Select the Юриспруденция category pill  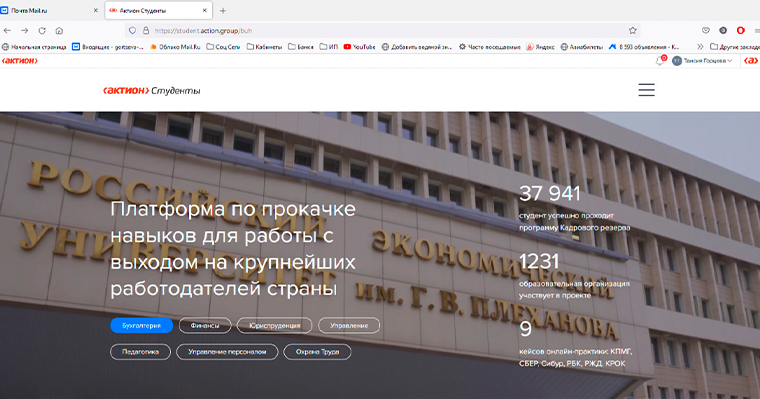click(x=274, y=325)
